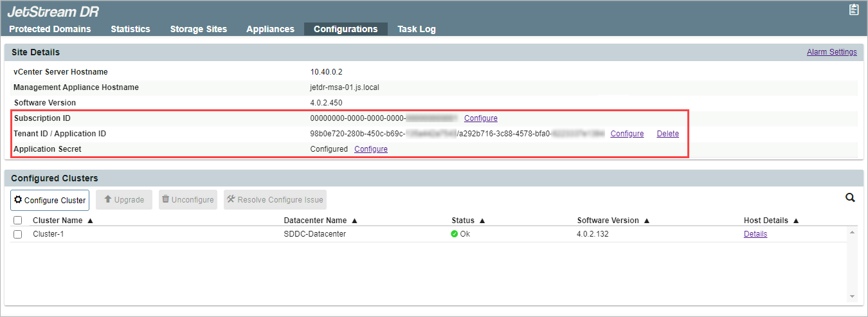Click Resolve Configure Issue tools button

275,200
